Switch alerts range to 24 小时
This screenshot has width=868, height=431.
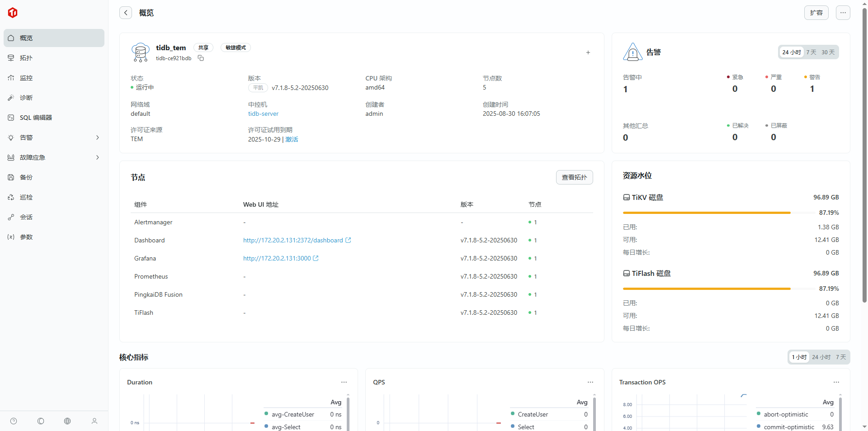tap(792, 52)
